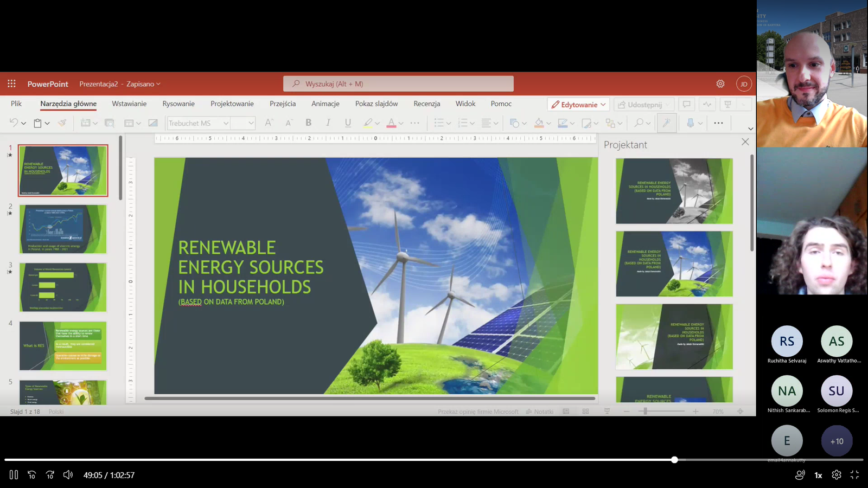Click the Shapes insert icon

click(514, 123)
